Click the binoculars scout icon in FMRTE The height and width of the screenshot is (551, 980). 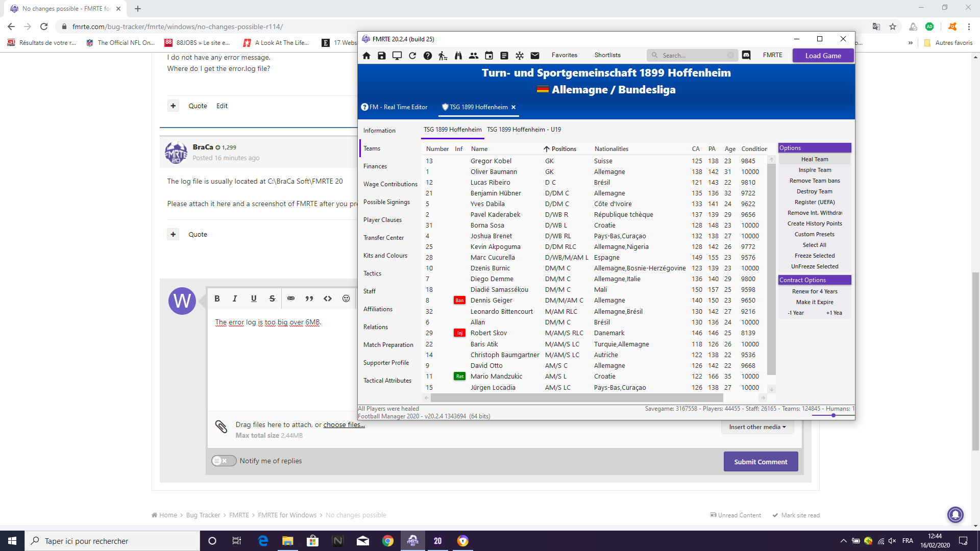point(458,56)
